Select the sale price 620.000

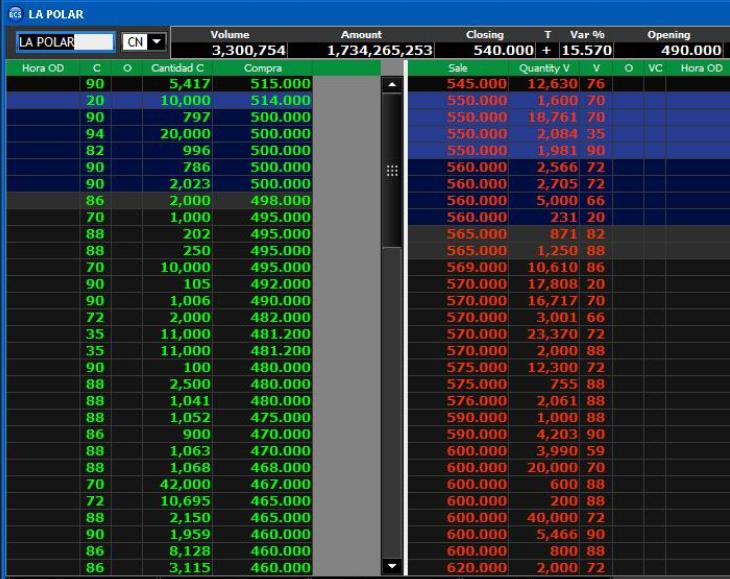pos(477,568)
